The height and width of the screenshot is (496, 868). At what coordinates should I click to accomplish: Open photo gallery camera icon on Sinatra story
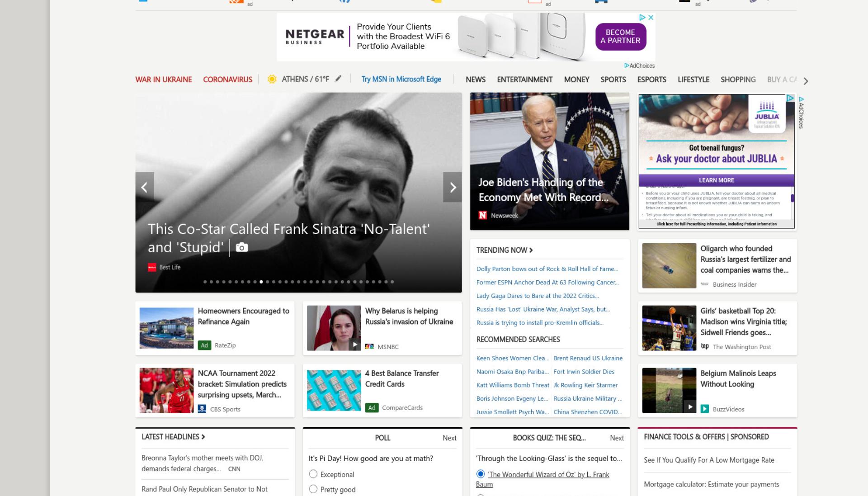point(242,247)
